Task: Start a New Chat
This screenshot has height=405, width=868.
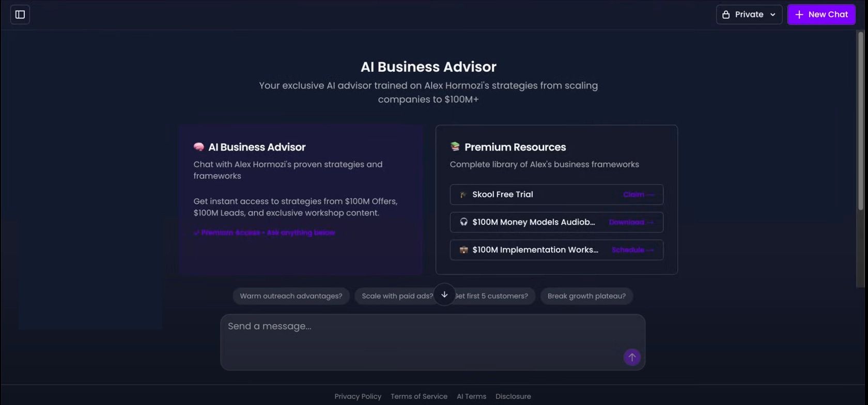Action: click(821, 14)
